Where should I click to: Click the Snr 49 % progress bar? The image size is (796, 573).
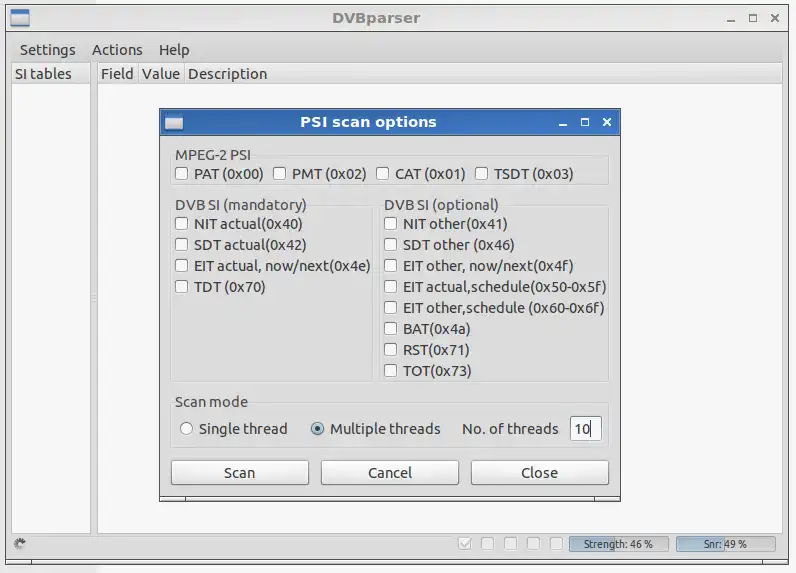point(725,544)
